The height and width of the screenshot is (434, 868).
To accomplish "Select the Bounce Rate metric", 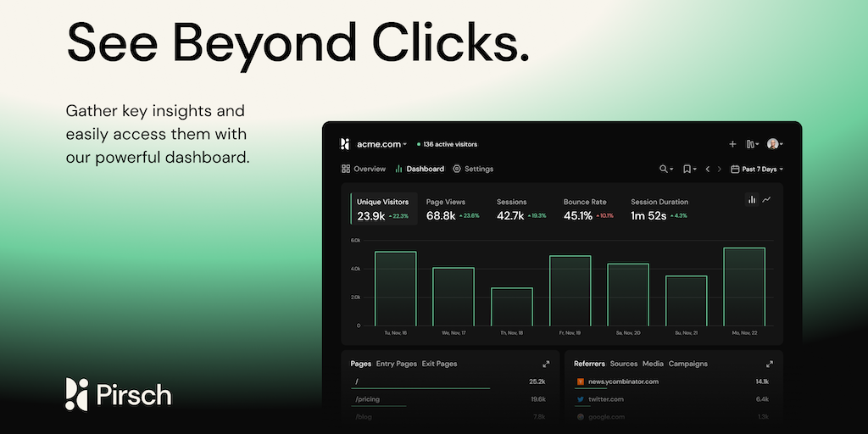I will [x=588, y=209].
